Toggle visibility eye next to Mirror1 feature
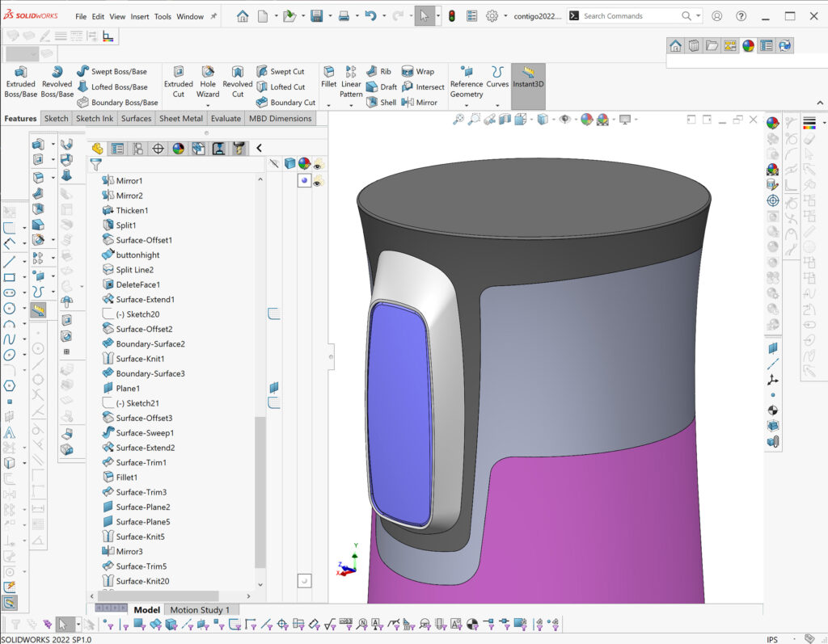This screenshot has width=828, height=644. click(x=315, y=181)
